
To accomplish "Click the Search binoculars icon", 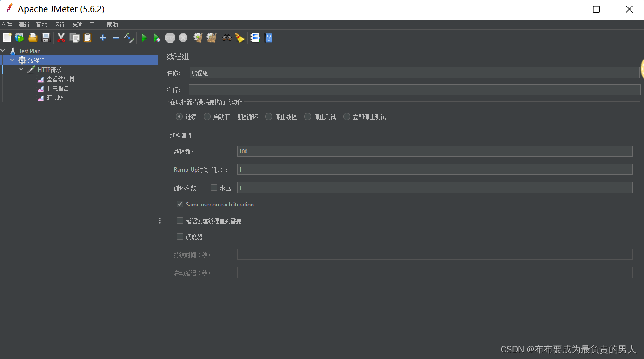I will 227,38.
